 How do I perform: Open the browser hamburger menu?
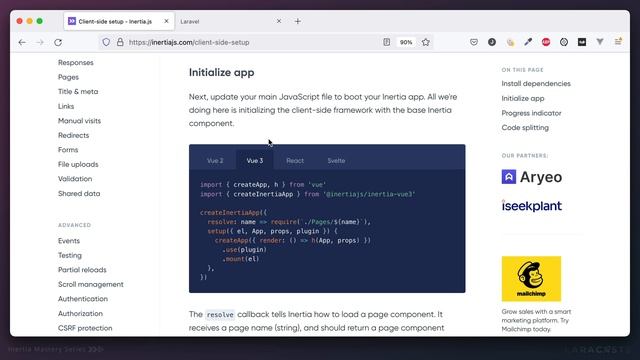click(x=618, y=42)
